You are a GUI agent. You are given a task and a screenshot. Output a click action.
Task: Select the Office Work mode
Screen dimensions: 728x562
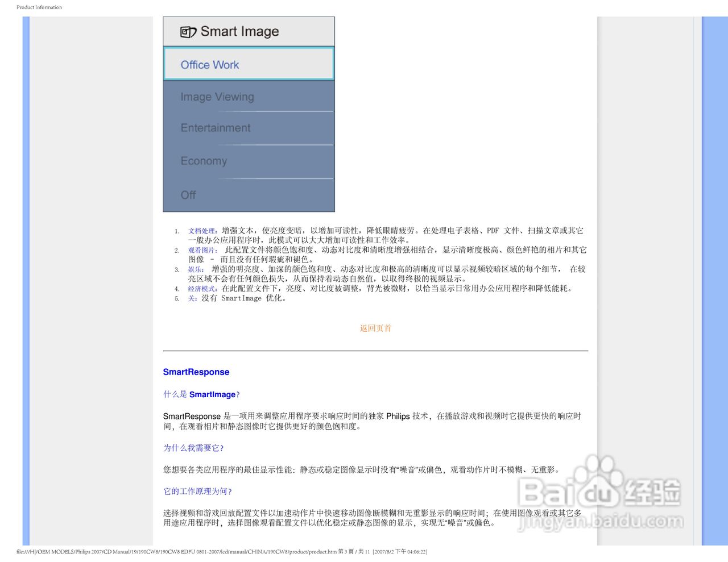249,64
